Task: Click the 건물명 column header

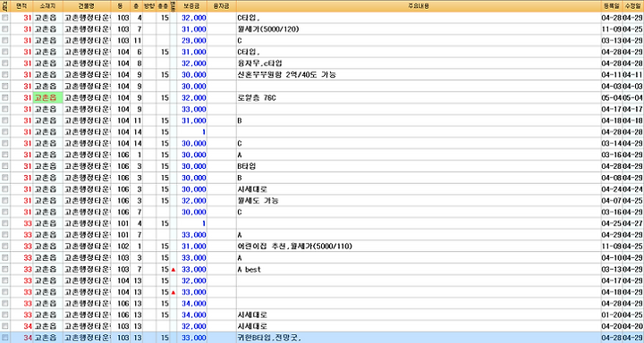Action: click(x=87, y=6)
